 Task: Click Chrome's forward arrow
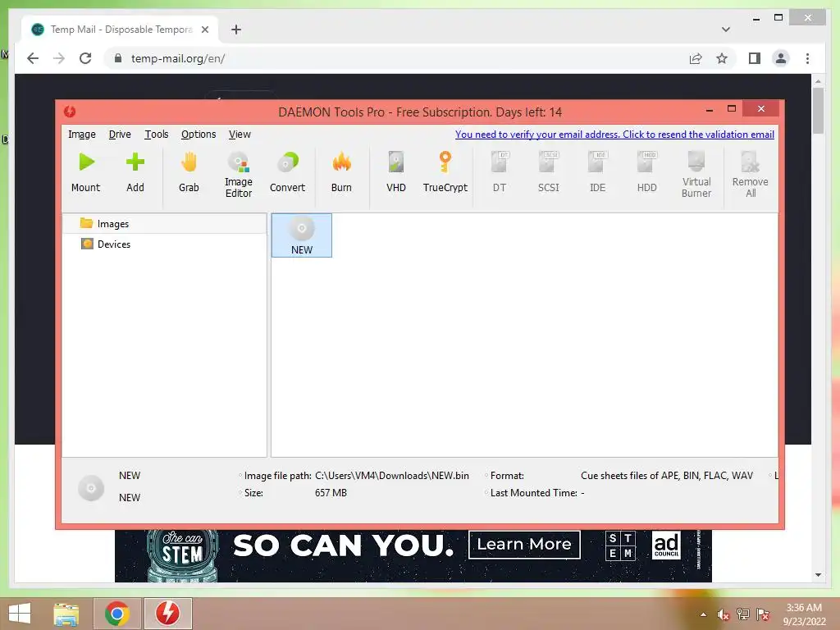59,58
